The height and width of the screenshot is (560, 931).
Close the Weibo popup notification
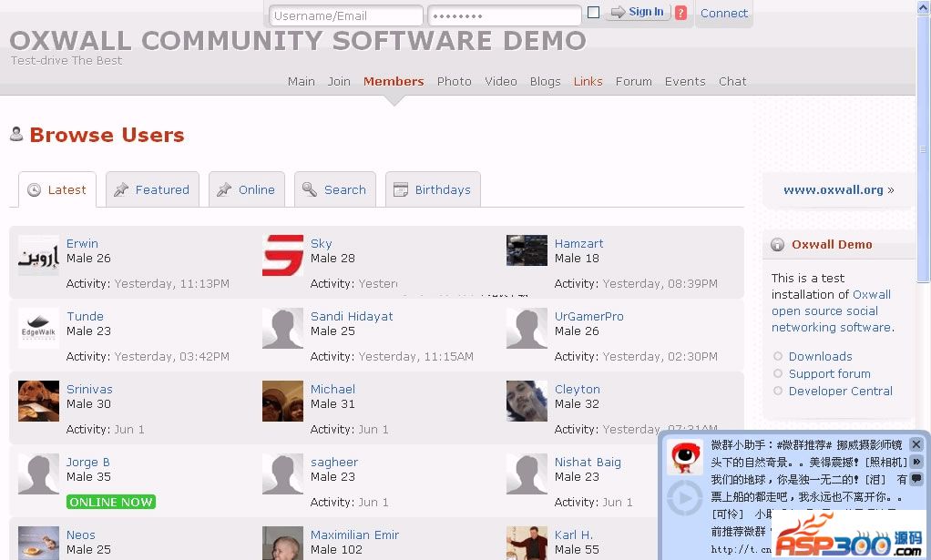pyautogui.click(x=916, y=444)
